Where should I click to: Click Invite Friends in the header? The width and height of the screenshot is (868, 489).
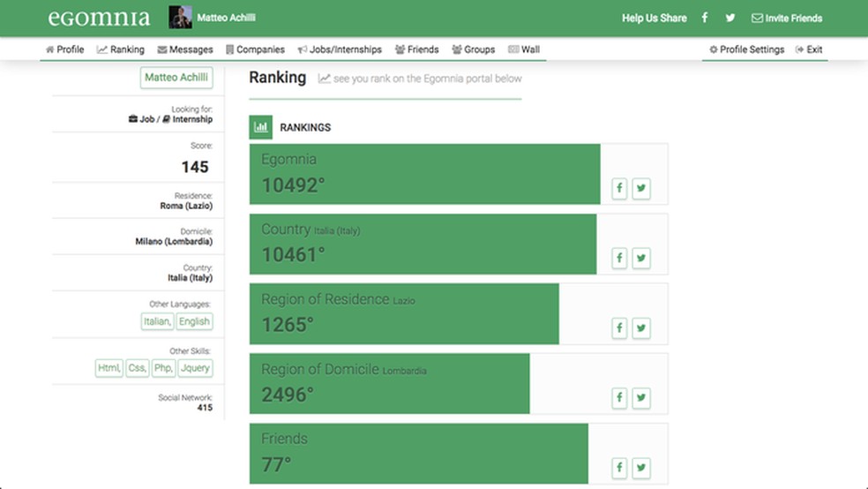coord(787,19)
